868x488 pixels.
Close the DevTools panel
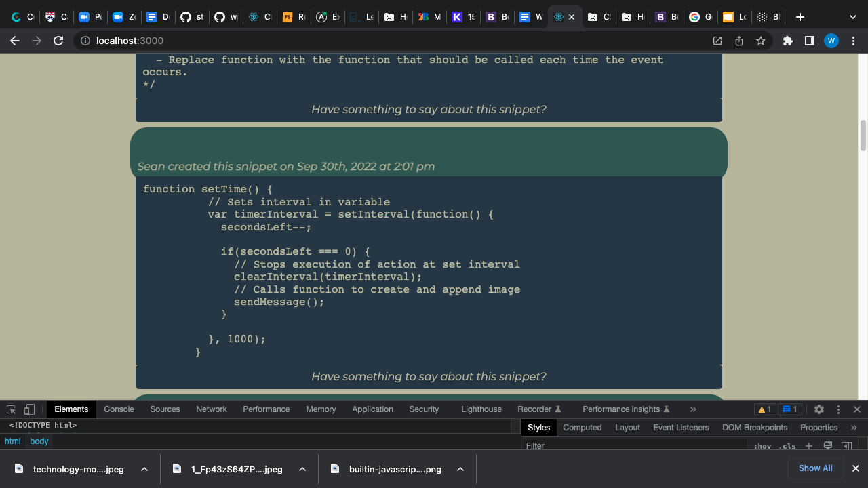[857, 409]
